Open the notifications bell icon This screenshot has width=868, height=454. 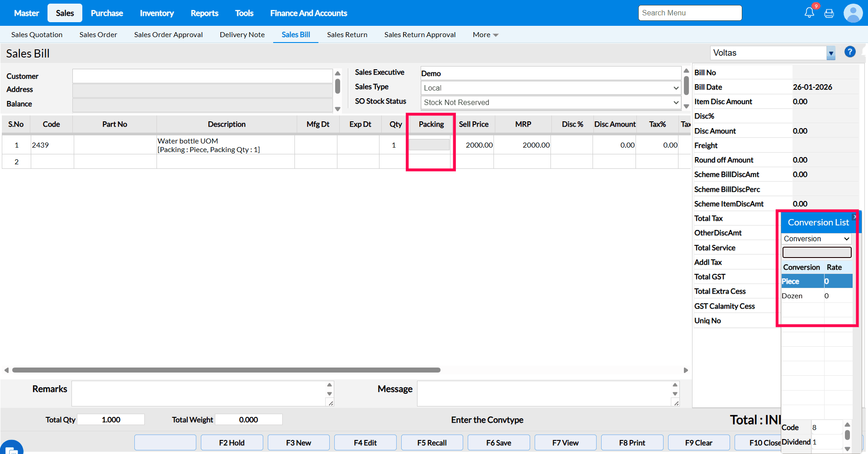809,13
